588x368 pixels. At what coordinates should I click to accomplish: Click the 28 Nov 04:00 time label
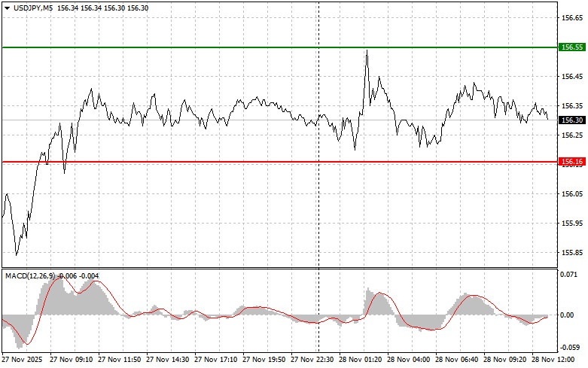coord(408,360)
